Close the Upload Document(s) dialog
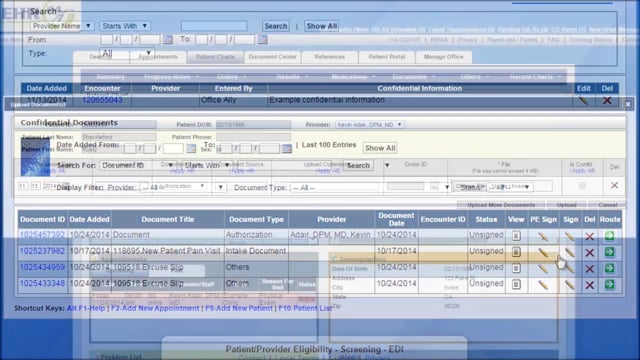640x360 pixels. 628,104
